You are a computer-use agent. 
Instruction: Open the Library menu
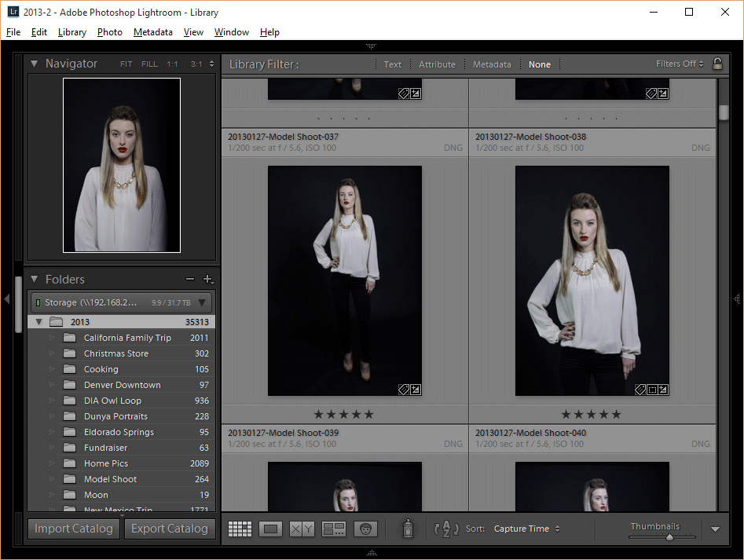point(72,31)
